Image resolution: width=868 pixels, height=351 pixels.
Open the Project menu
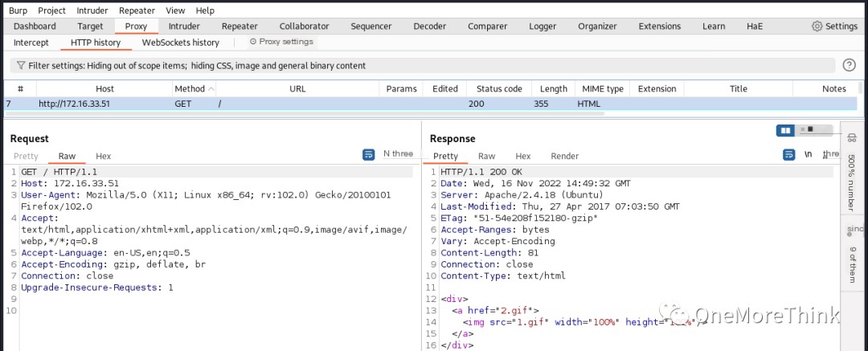52,10
